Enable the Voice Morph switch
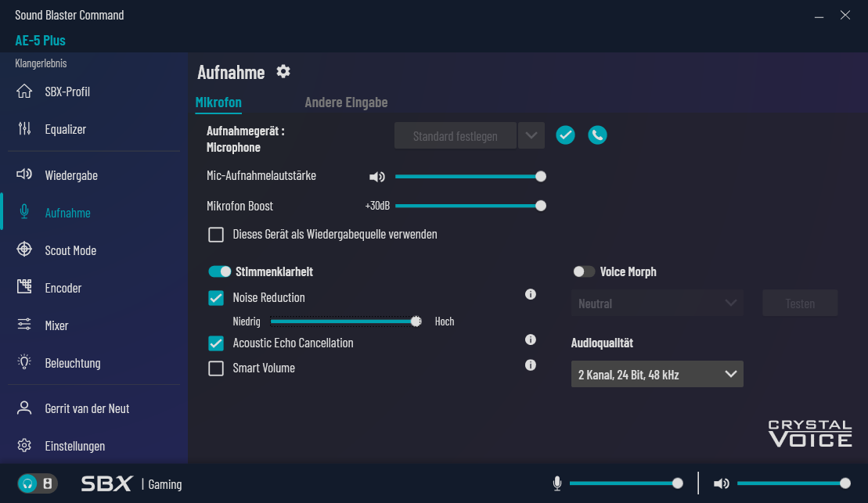Image resolution: width=868 pixels, height=503 pixels. (583, 271)
